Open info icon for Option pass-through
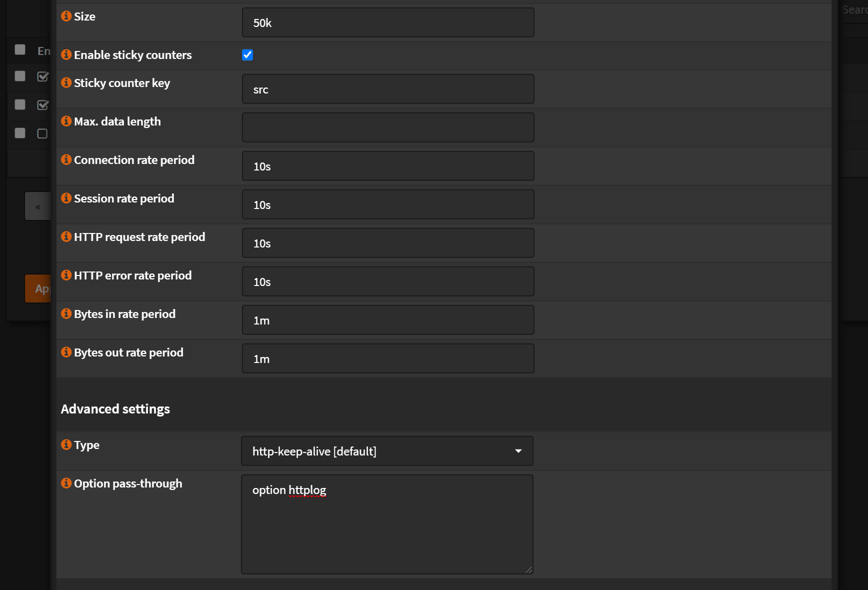This screenshot has width=868, height=590. [x=66, y=483]
